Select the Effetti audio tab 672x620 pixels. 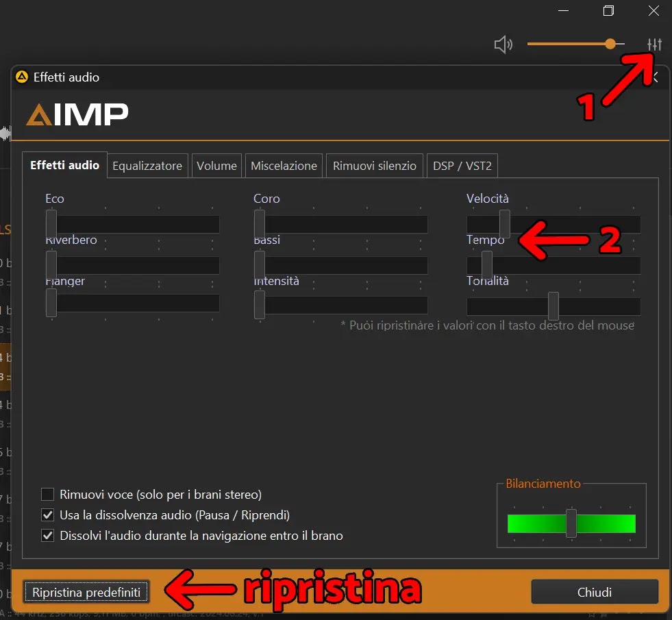coord(64,165)
